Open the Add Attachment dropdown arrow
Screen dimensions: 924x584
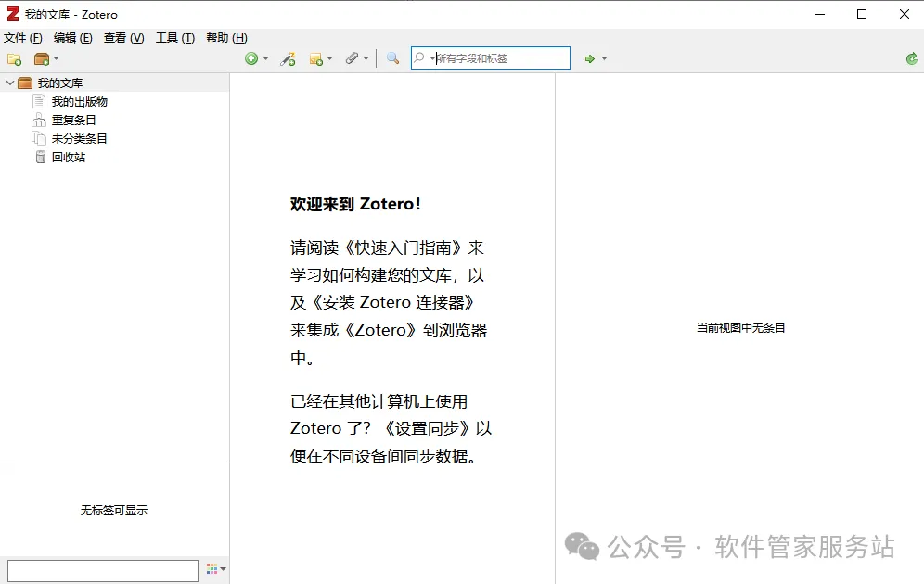click(x=366, y=58)
